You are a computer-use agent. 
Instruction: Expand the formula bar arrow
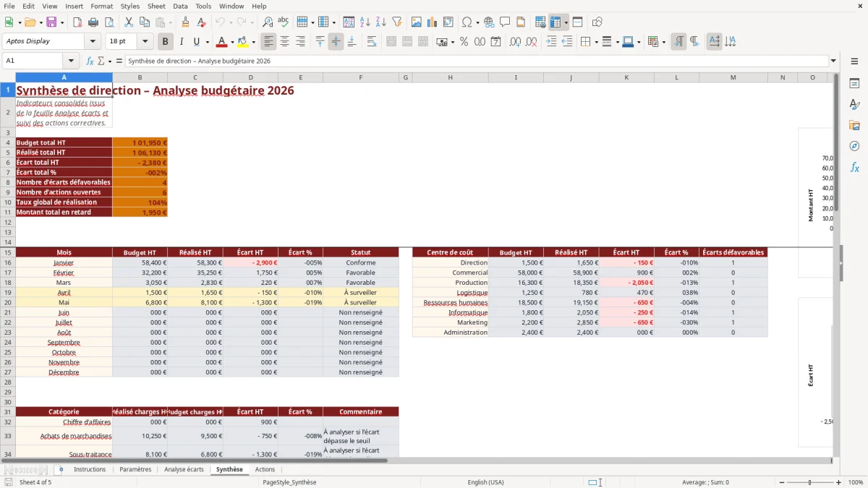pyautogui.click(x=833, y=61)
